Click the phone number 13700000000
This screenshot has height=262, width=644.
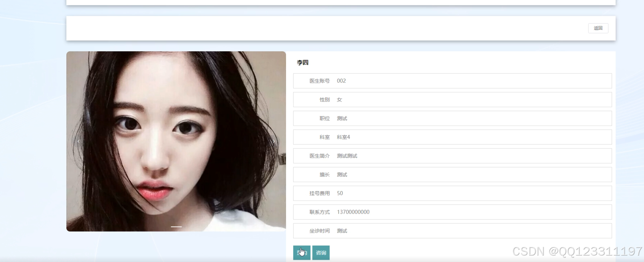(353, 212)
